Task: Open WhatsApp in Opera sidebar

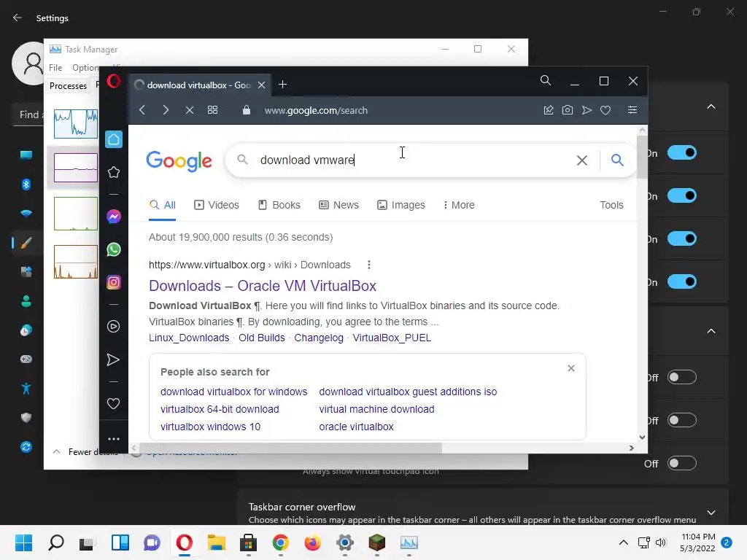Action: pyautogui.click(x=113, y=249)
